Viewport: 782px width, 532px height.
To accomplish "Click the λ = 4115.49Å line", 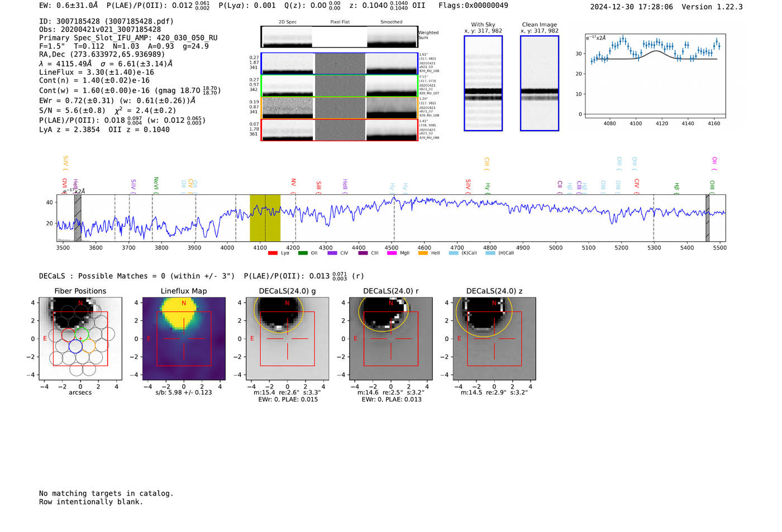I will click(x=106, y=64).
